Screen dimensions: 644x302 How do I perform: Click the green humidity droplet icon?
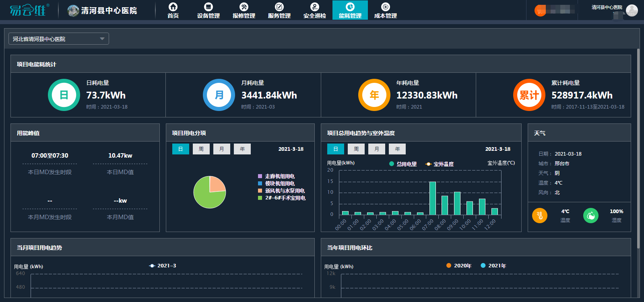590,216
